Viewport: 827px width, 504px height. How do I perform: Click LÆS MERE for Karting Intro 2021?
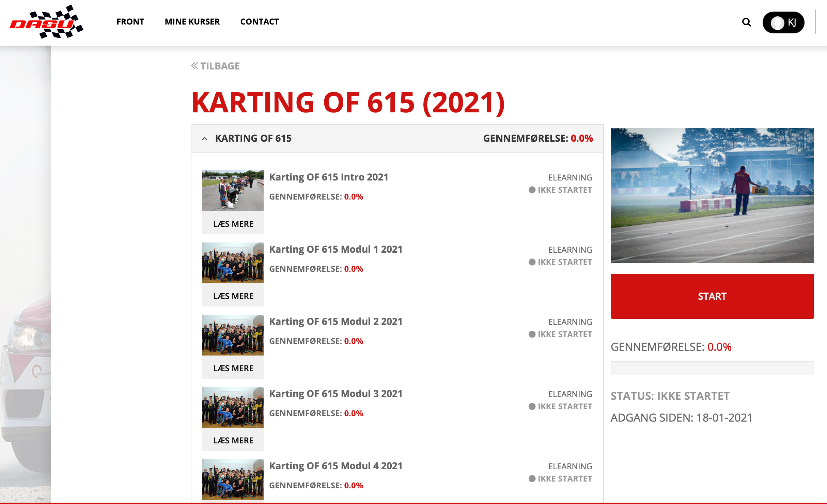pyautogui.click(x=233, y=224)
